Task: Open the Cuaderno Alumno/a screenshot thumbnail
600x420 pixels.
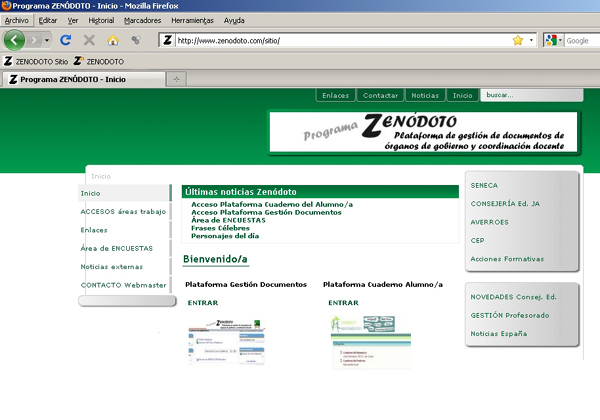Action: 371,342
